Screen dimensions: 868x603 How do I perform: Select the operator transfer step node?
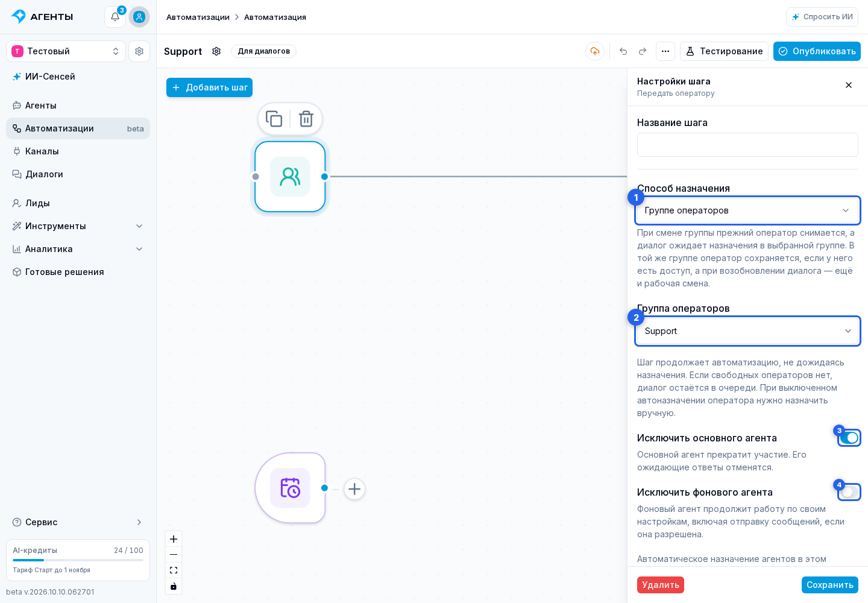(290, 177)
